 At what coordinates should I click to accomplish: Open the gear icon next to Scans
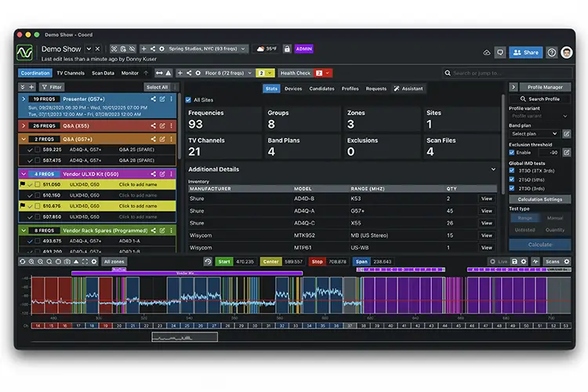pyautogui.click(x=567, y=261)
